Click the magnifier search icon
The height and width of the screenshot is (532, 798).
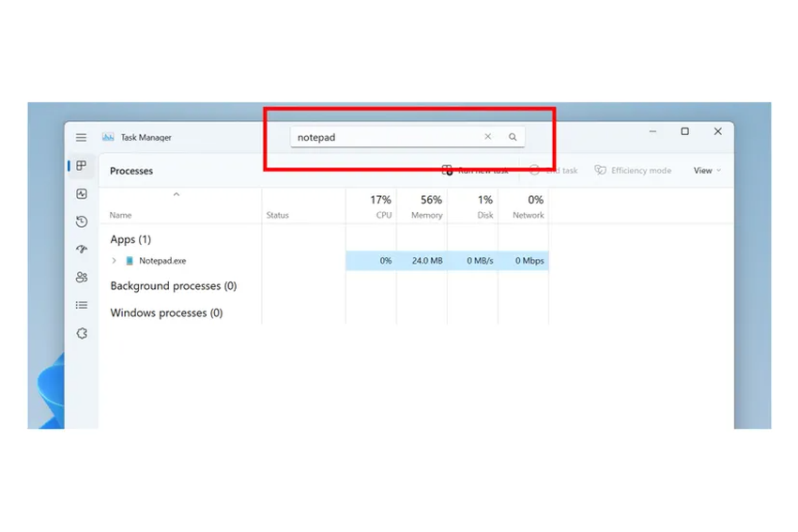(x=513, y=137)
